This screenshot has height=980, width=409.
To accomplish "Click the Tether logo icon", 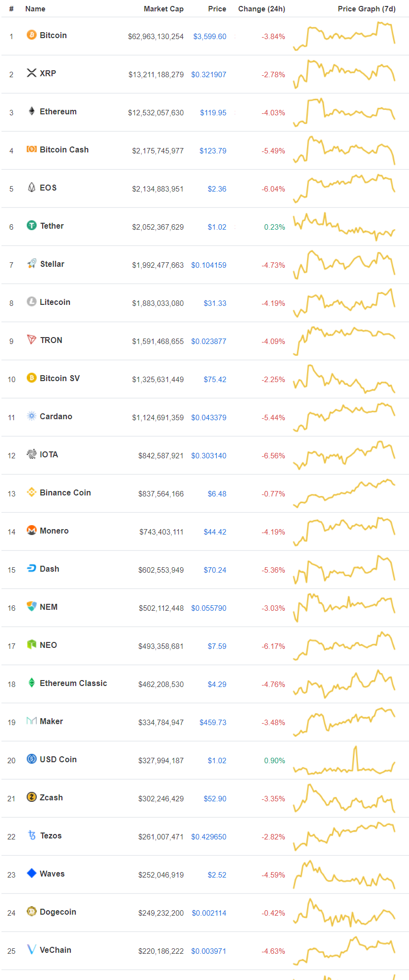I will click(x=31, y=226).
